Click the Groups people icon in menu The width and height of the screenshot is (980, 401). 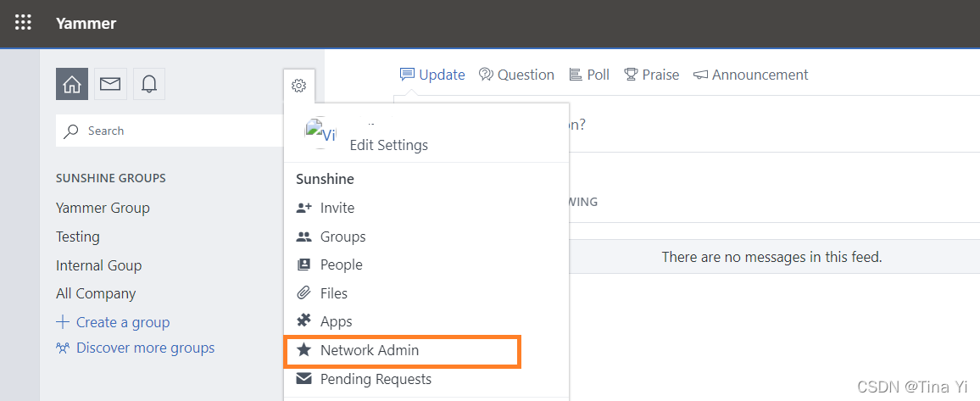point(303,237)
